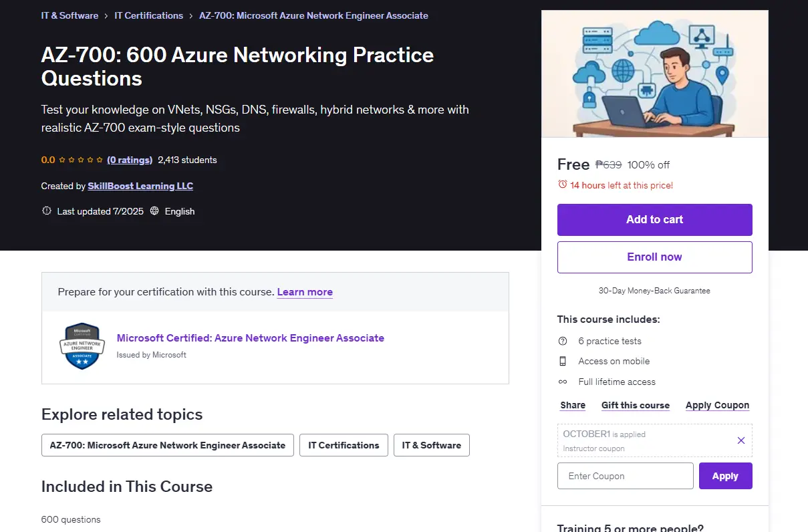Screen dimensions: 808x532
Task: Click the course preview illustration thumbnail
Action: [x=655, y=74]
